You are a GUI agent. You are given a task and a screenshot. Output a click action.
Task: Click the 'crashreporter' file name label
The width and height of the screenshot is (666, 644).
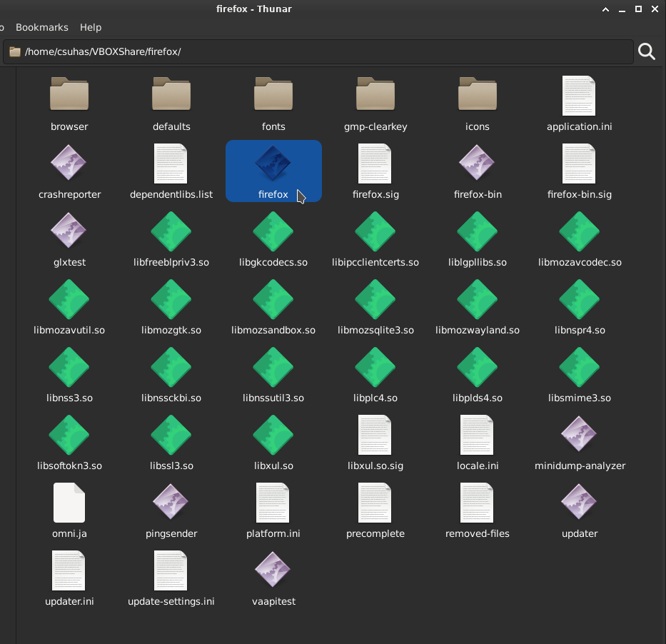click(x=70, y=195)
